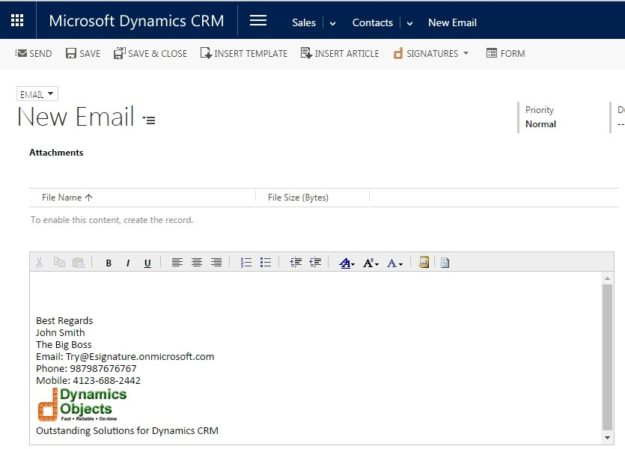The height and width of the screenshot is (449, 625).
Task: Expand chevron next to Sales
Action: (332, 24)
